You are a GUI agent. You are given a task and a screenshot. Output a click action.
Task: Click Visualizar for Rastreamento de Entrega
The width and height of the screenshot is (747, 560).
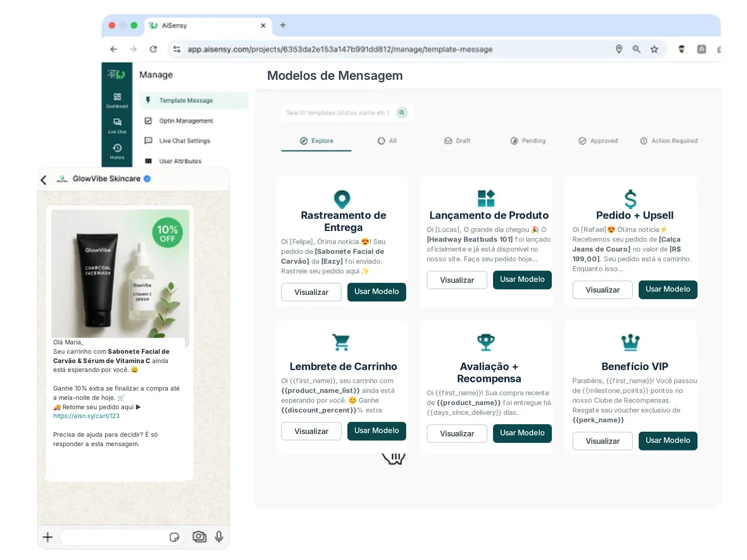(311, 292)
